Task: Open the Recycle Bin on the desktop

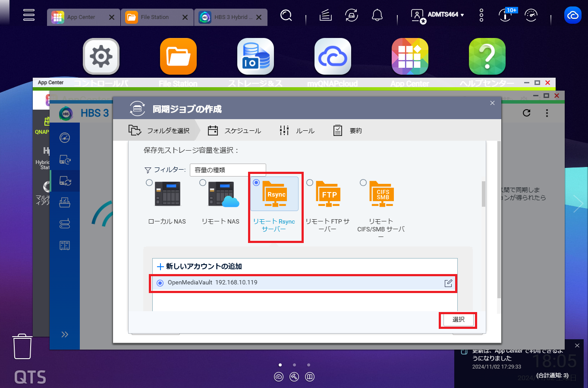Action: point(22,347)
